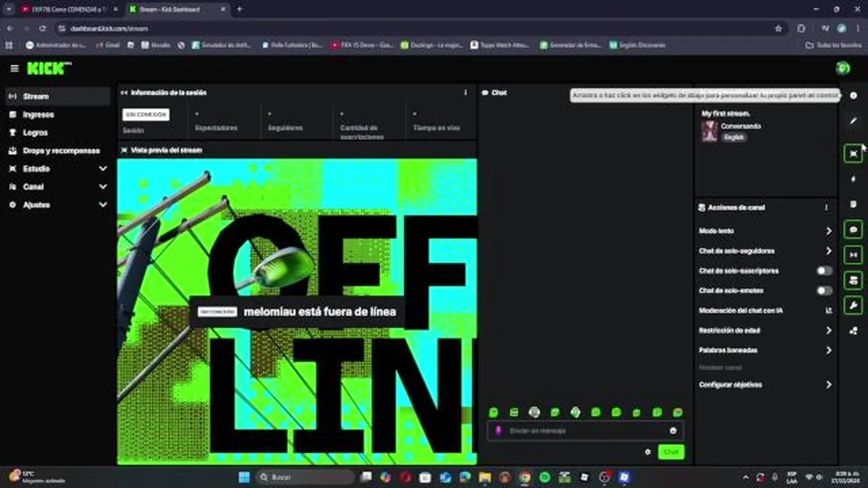
Task: Select the last emote in chat row
Action: tap(677, 412)
